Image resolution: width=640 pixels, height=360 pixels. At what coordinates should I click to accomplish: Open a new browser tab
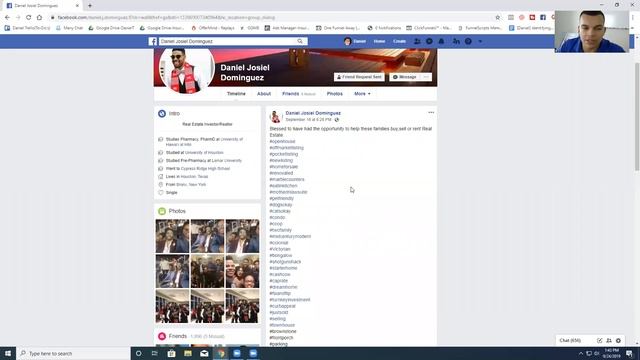tap(90, 6)
